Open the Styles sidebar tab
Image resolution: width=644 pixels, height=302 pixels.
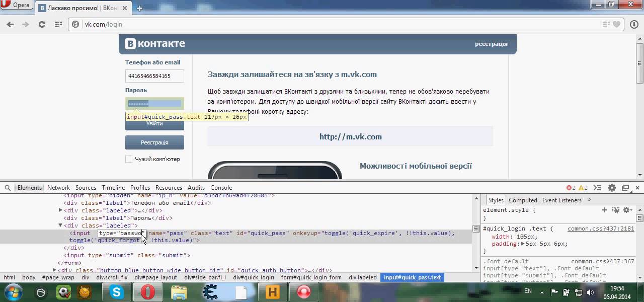coord(496,200)
